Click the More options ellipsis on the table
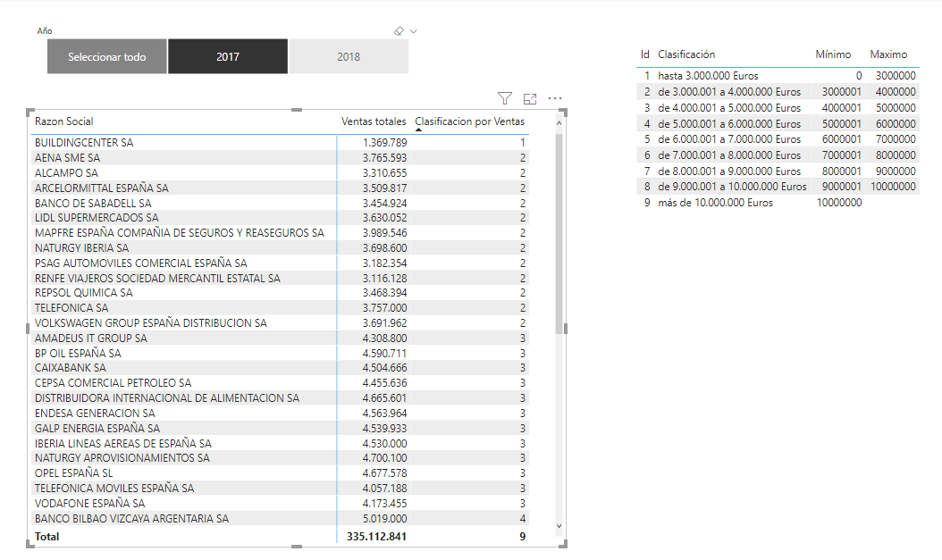Image resolution: width=942 pixels, height=560 pixels. pos(556,99)
